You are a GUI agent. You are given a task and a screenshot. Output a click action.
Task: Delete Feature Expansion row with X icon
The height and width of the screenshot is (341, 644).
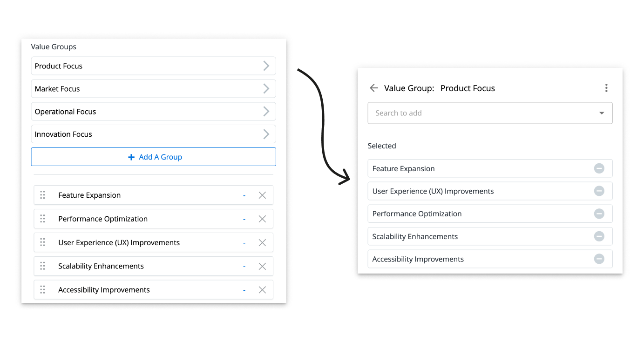pyautogui.click(x=262, y=195)
